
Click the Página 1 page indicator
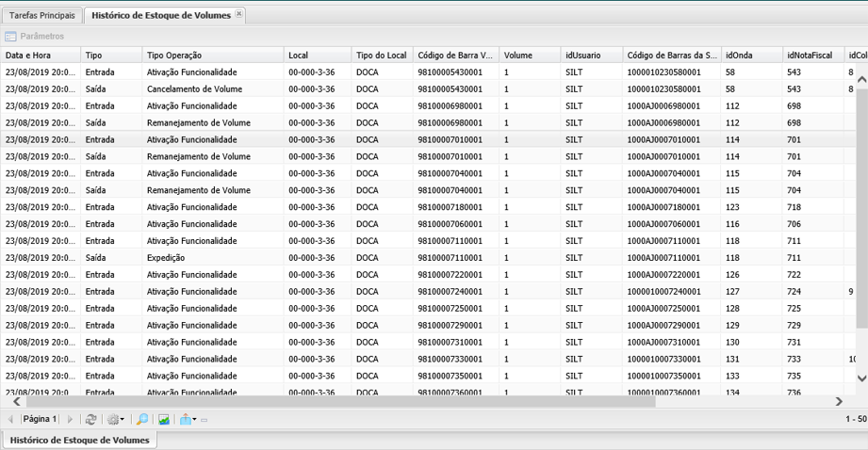(40, 419)
